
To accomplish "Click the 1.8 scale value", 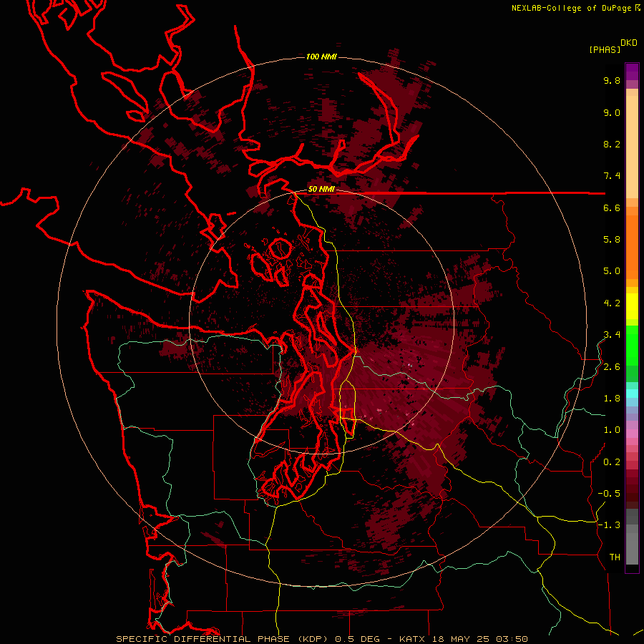I will click(612, 399).
